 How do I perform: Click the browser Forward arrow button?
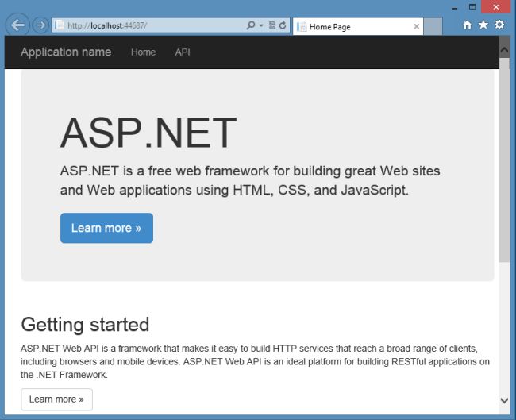tap(40, 25)
